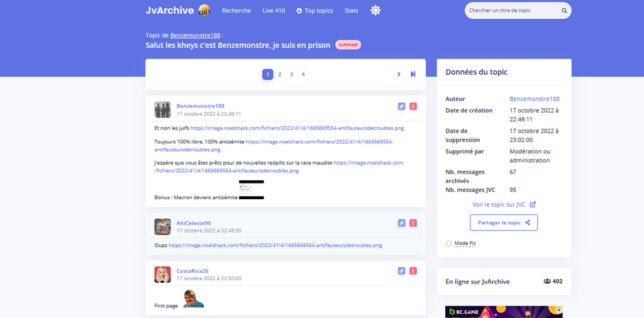Viewport: 644px width, 318px height.
Task: Open Voir le topic sur JVC link
Action: (504, 204)
